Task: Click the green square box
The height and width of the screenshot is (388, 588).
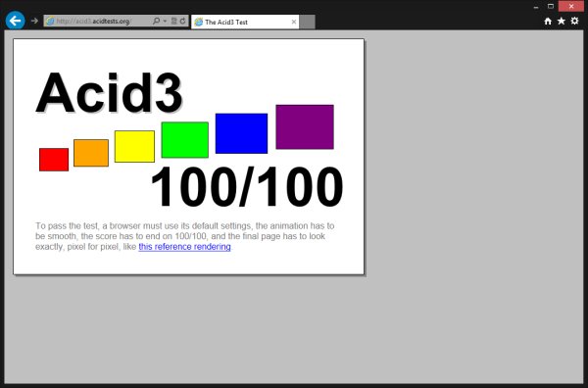Action: 185,140
